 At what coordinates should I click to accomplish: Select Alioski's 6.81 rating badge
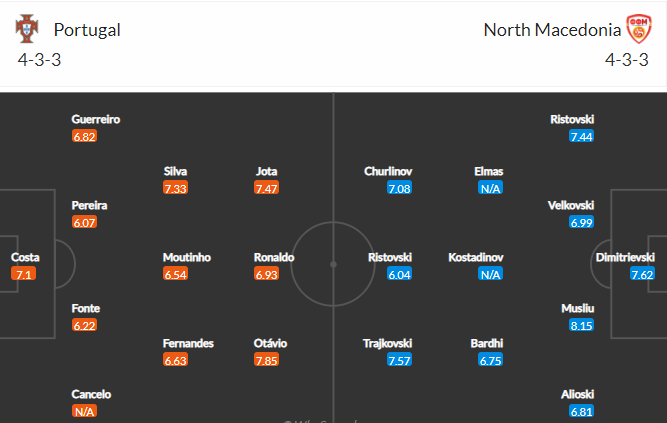tap(581, 411)
